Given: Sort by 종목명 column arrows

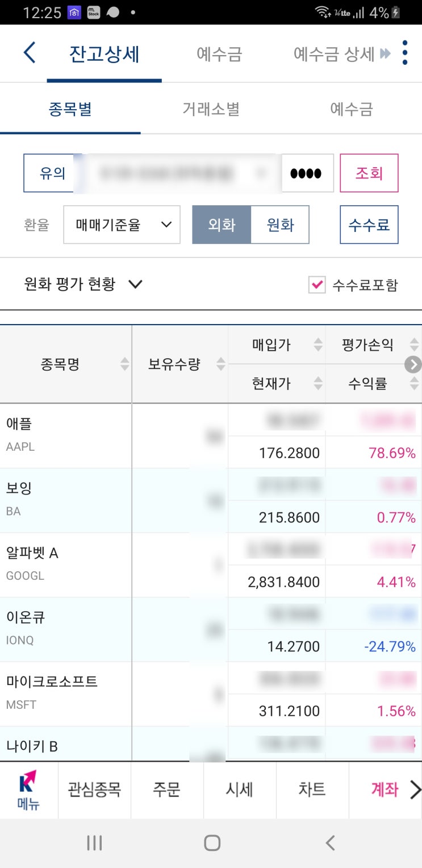Looking at the screenshot, I should [x=124, y=364].
